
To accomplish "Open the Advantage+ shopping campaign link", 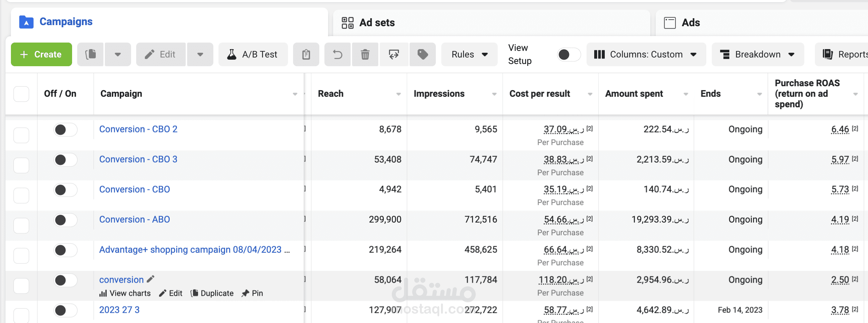I will click(x=190, y=250).
